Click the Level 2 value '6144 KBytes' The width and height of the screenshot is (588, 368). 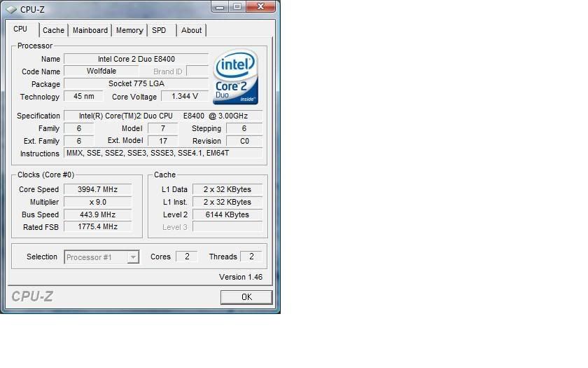click(227, 214)
